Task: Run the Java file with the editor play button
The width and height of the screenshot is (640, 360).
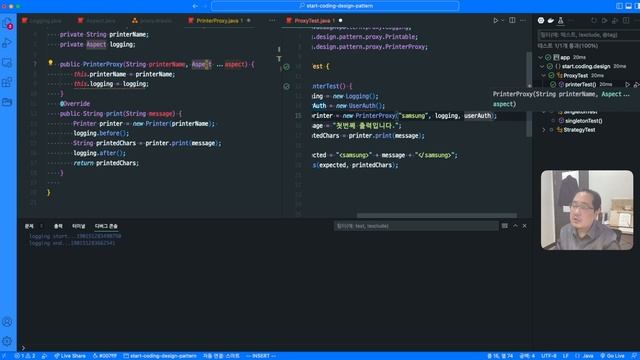Action: [x=495, y=20]
